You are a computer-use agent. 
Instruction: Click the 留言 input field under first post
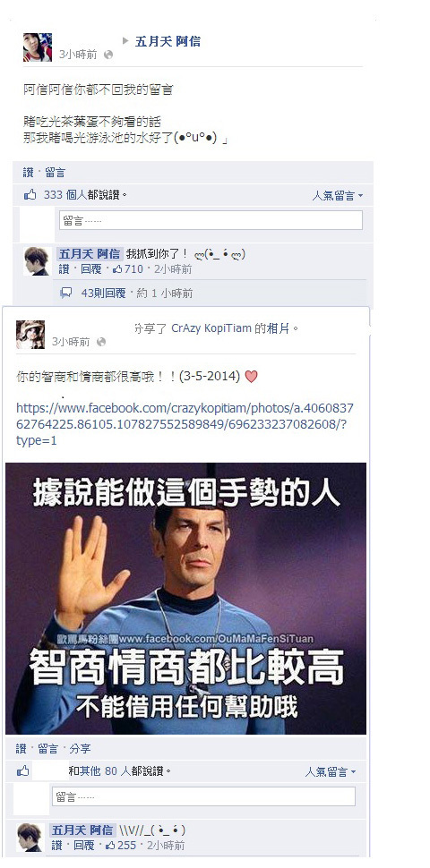pos(211,220)
